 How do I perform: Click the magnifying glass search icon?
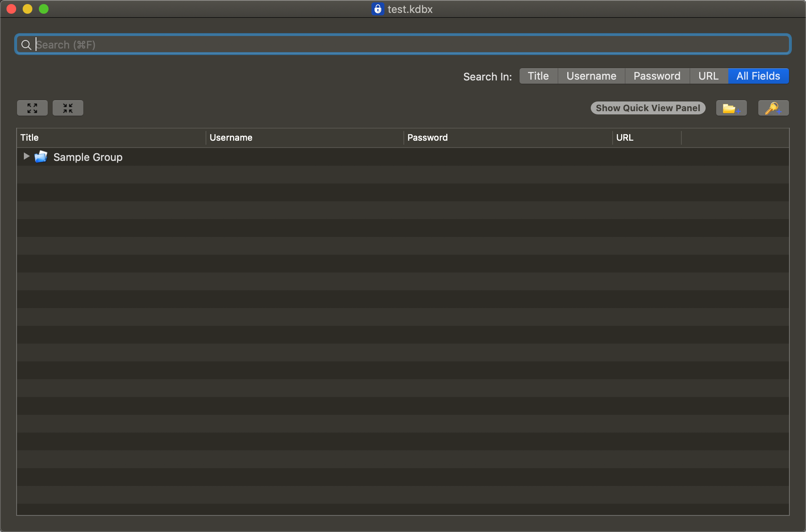click(x=26, y=45)
